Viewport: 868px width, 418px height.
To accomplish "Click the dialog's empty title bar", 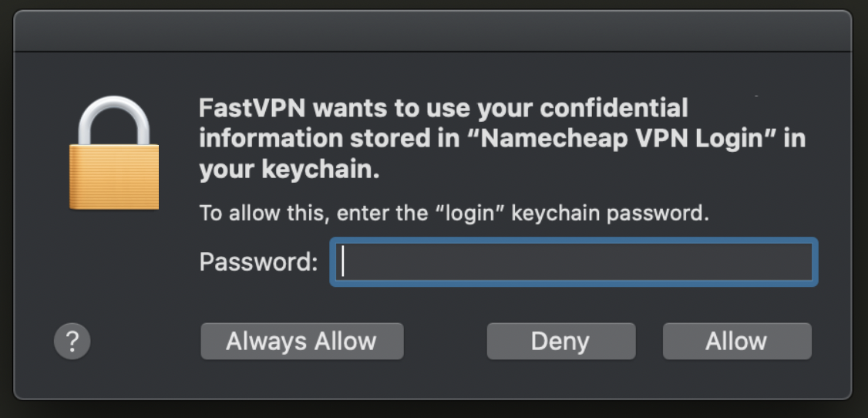I will point(432,32).
